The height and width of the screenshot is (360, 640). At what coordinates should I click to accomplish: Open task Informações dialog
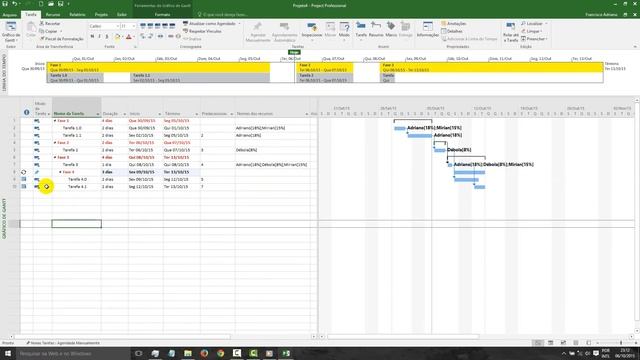click(427, 30)
